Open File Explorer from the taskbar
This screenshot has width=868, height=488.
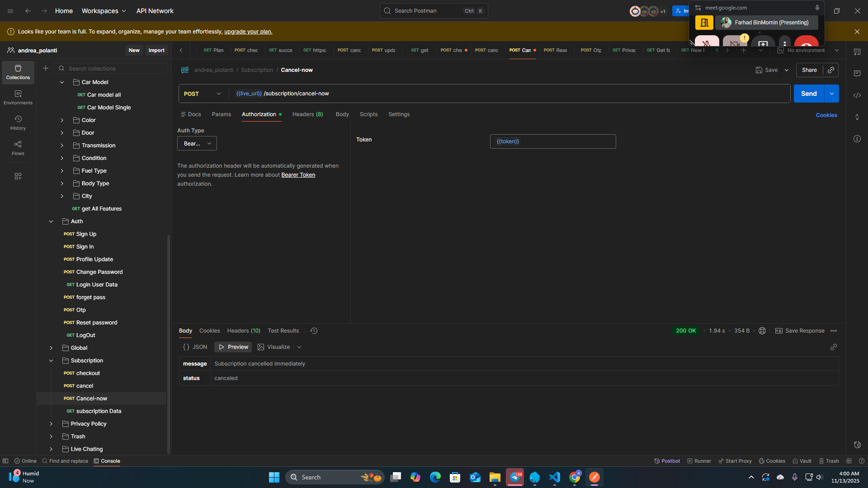(x=495, y=477)
